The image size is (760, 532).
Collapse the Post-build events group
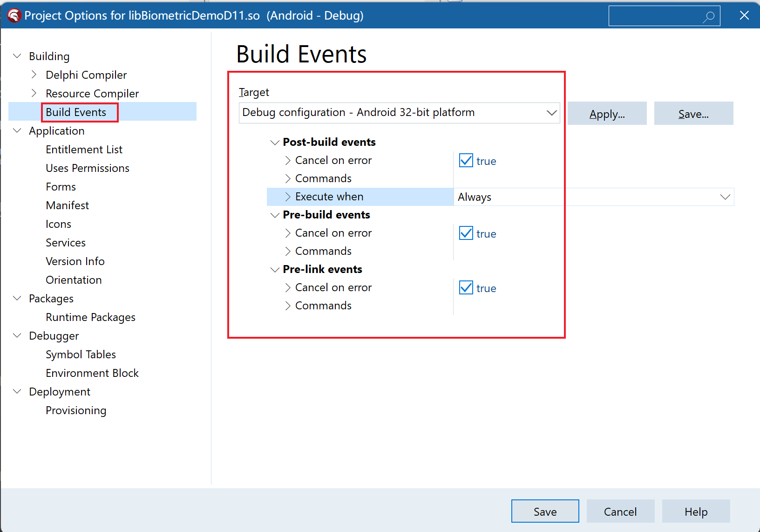pyautogui.click(x=275, y=142)
